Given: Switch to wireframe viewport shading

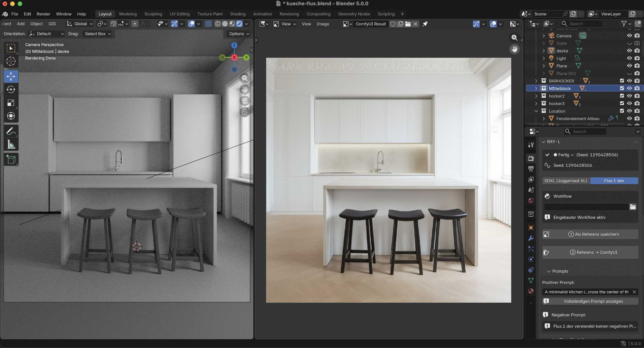Looking at the screenshot, I should (x=218, y=24).
